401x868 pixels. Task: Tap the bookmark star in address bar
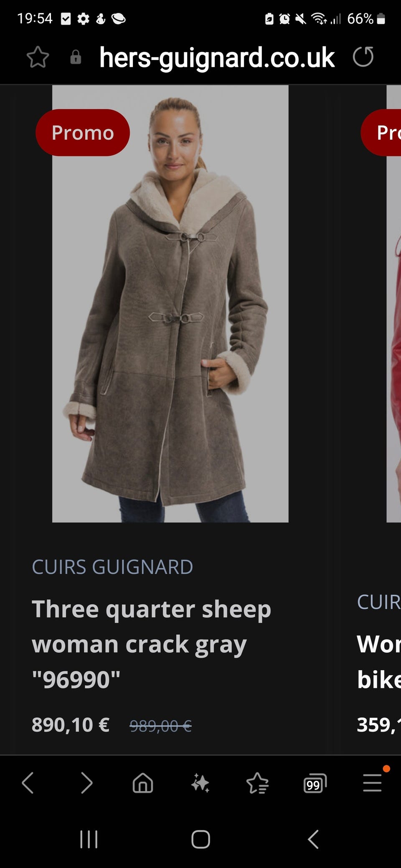38,57
